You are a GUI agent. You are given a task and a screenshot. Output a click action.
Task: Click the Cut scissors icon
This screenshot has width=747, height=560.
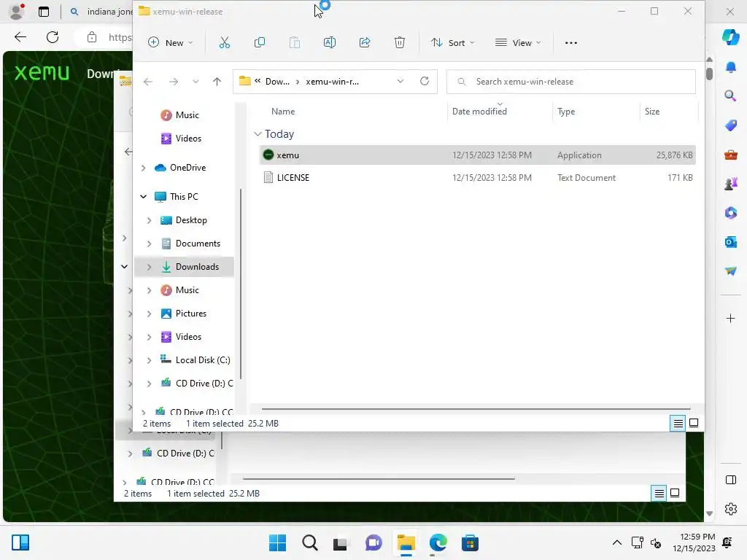225,43
